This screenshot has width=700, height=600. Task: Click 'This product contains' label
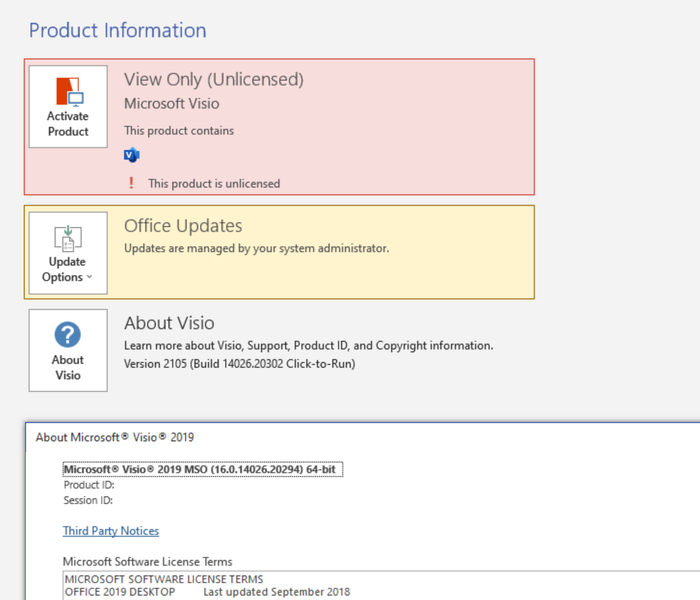(179, 130)
